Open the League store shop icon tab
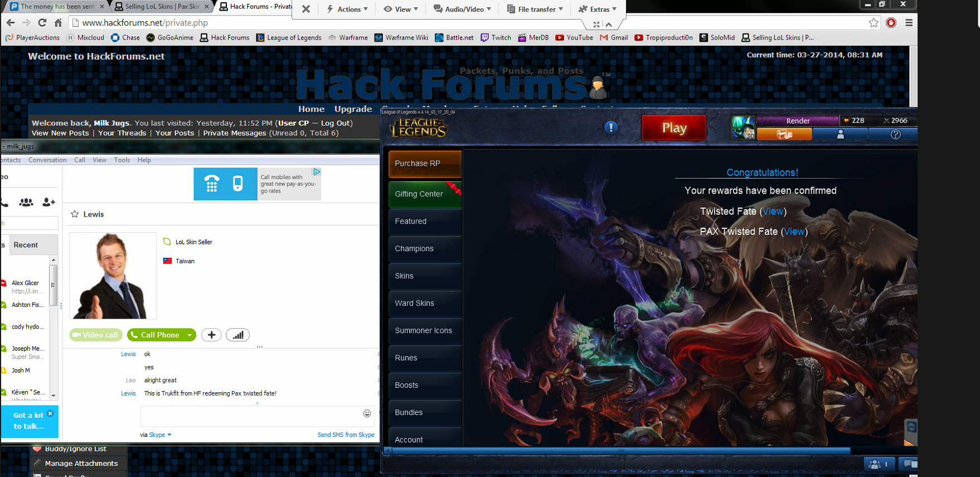 pos(784,134)
